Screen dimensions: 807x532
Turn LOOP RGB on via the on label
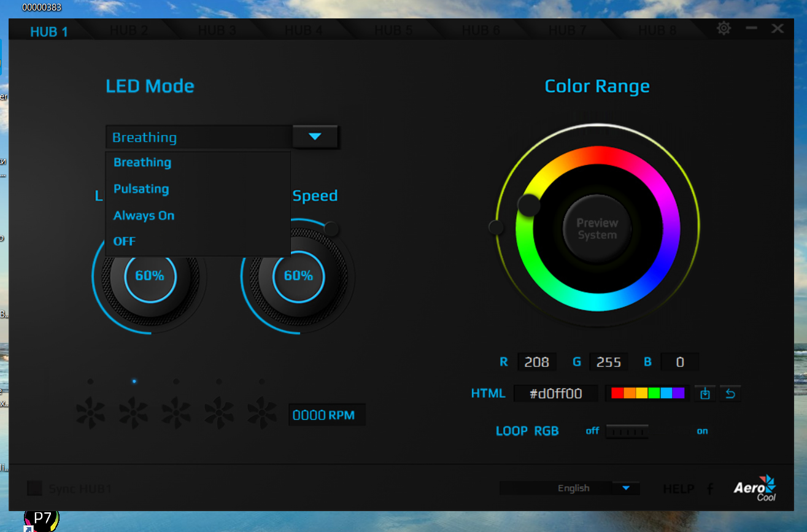pos(702,431)
